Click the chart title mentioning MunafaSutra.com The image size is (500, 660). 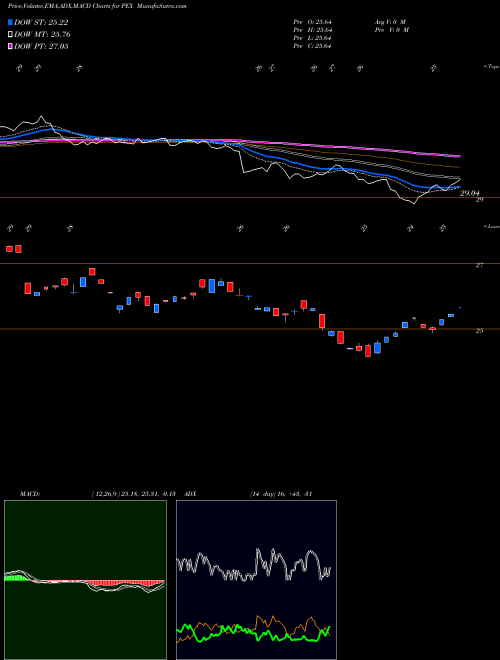[x=97, y=6]
